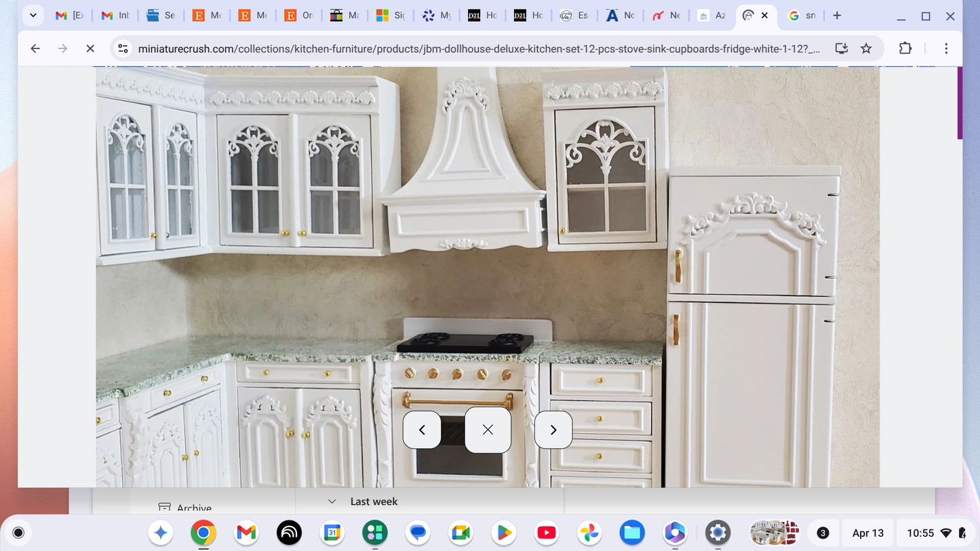The image size is (980, 551).
Task: Show next product image
Action: click(553, 430)
